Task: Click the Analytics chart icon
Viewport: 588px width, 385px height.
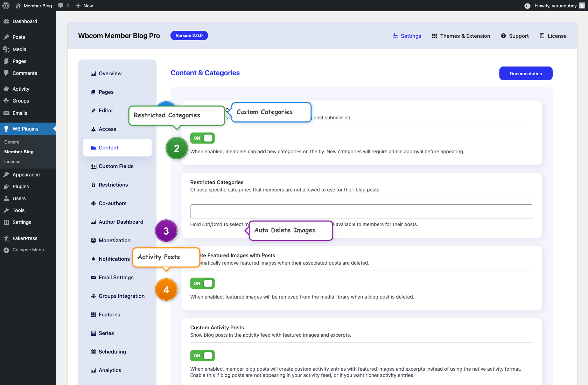Action: [x=93, y=370]
